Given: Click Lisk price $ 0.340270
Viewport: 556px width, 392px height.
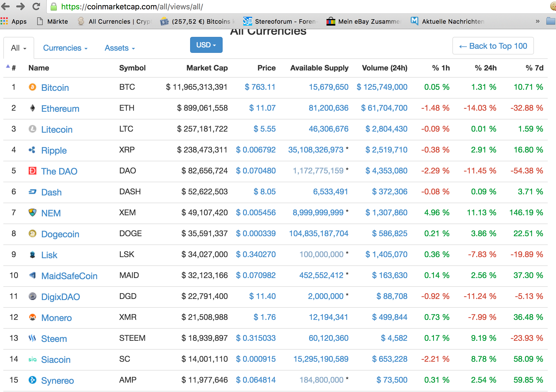Looking at the screenshot, I should pyautogui.click(x=256, y=254).
